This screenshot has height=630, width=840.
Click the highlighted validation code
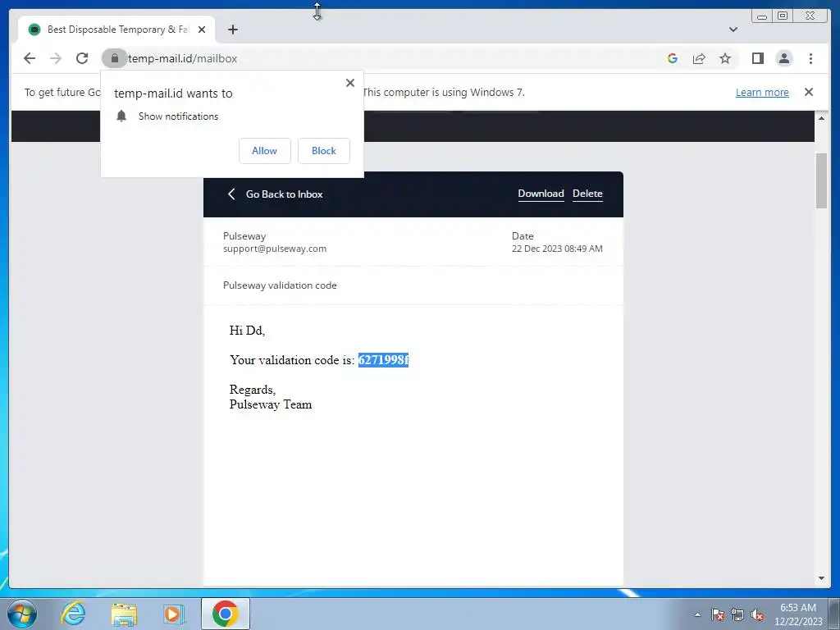384,360
